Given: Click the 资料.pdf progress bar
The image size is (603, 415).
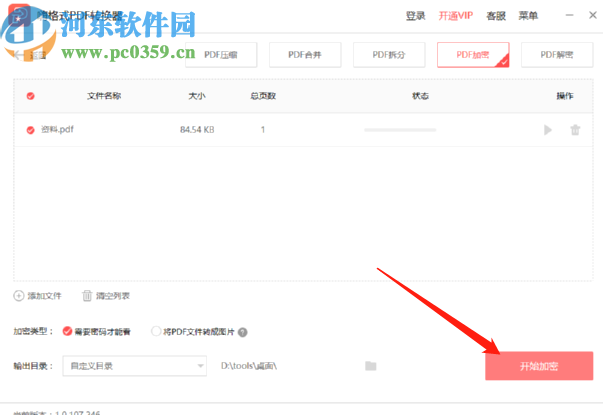Looking at the screenshot, I should pyautogui.click(x=400, y=130).
